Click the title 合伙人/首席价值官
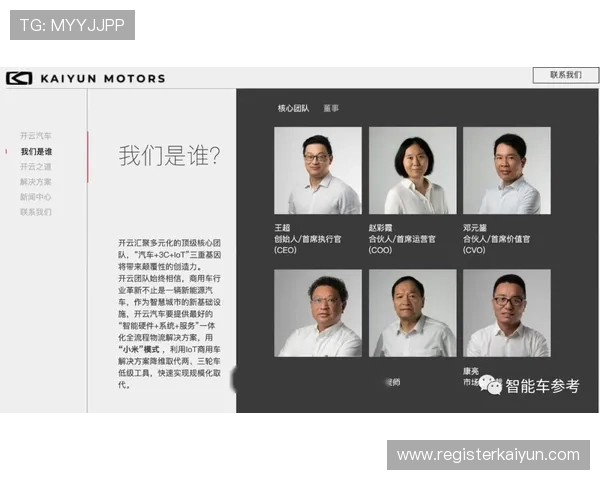Viewport: 600px width, 480px height. coord(496,239)
